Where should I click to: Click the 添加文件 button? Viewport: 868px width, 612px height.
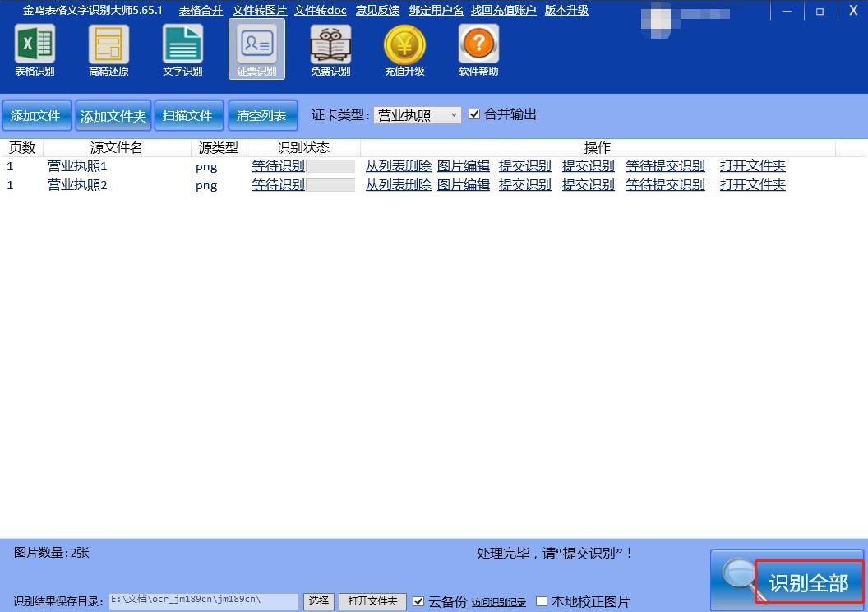click(x=36, y=115)
